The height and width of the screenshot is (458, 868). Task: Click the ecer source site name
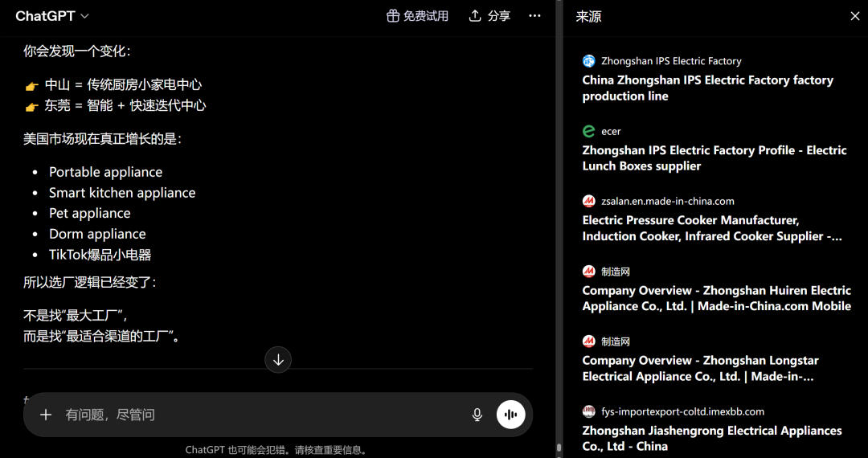tap(611, 131)
